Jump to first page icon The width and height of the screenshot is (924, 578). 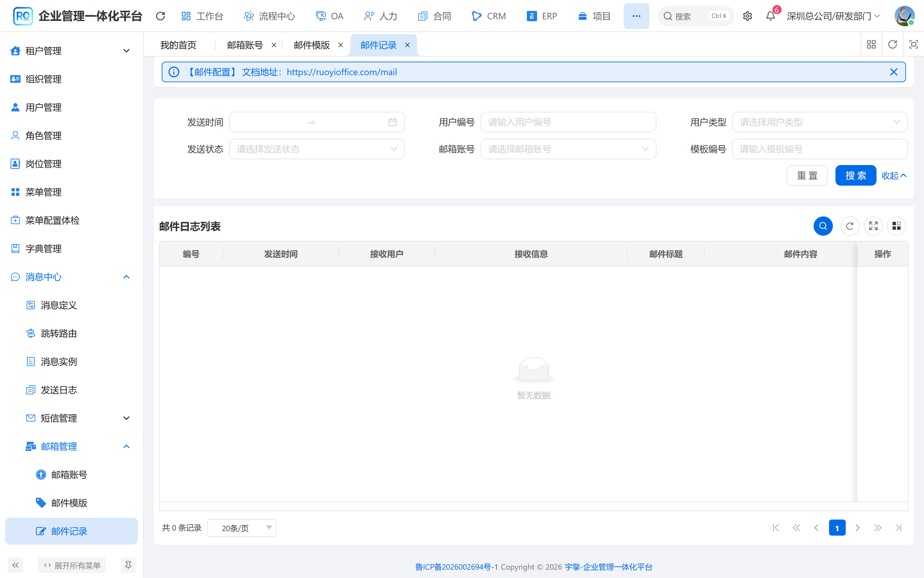pos(775,528)
